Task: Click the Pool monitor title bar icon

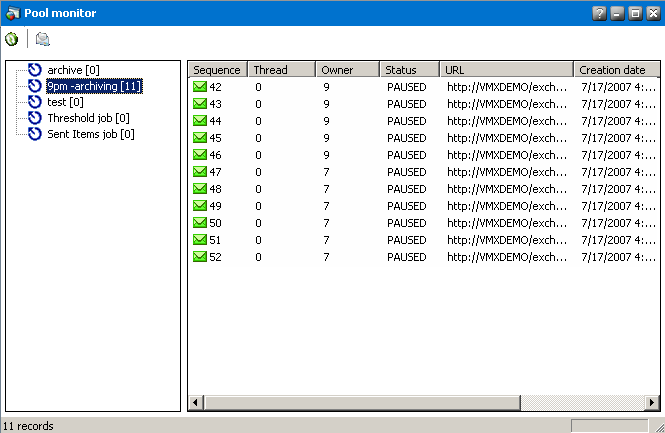Action: [13, 13]
